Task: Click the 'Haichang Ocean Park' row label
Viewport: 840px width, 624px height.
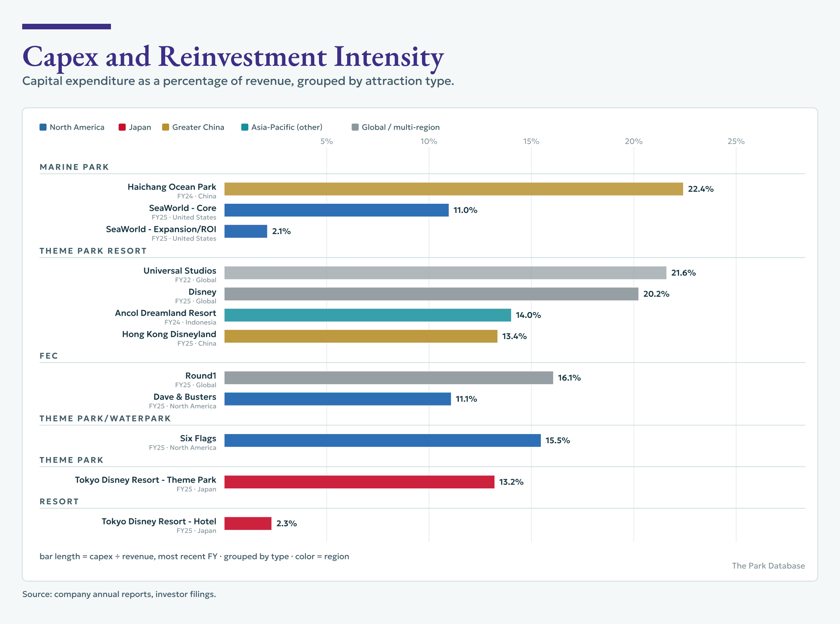Action: [172, 187]
